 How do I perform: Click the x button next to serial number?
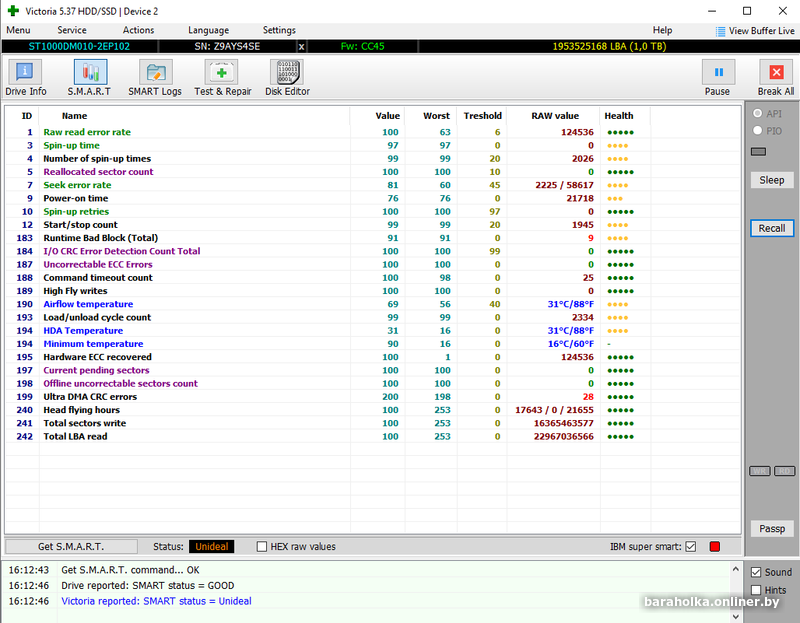pyautogui.click(x=302, y=46)
